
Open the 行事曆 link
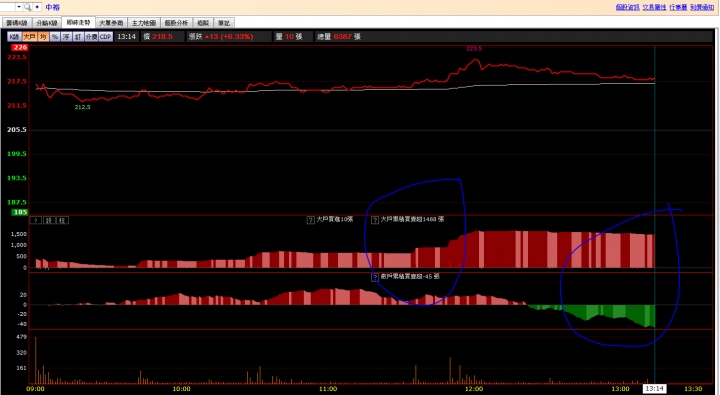(x=678, y=7)
